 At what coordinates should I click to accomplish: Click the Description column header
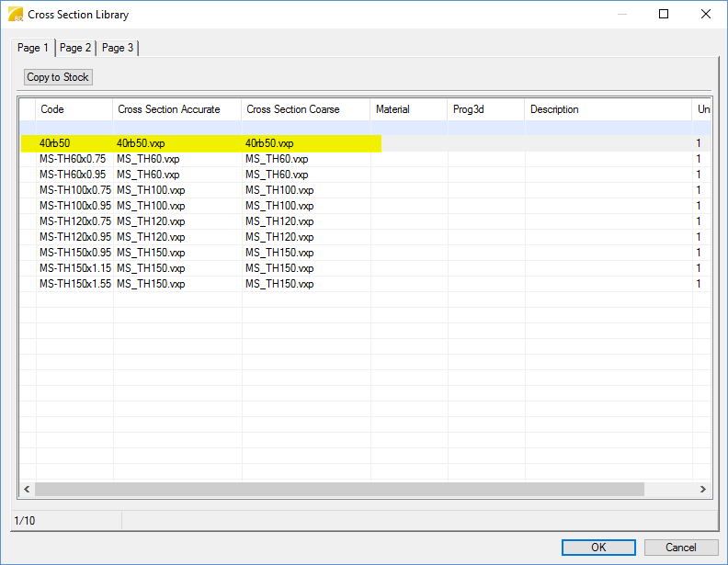[x=607, y=109]
